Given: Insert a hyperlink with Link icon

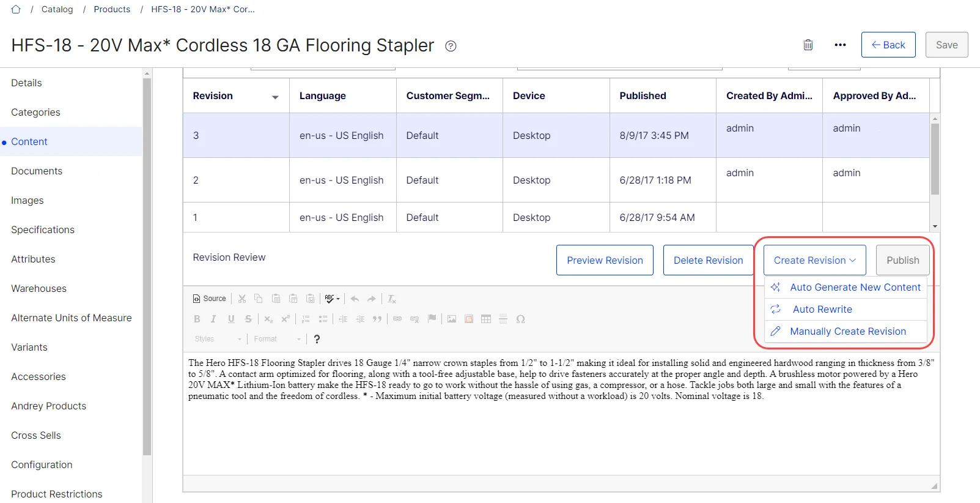Looking at the screenshot, I should tap(397, 319).
